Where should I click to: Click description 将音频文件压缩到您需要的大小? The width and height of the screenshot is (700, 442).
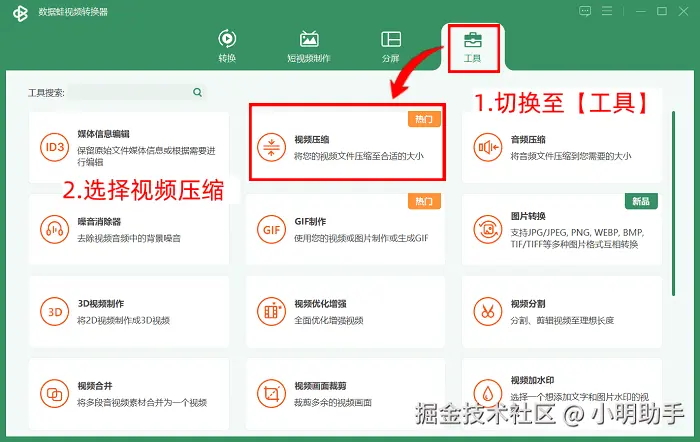[571, 156]
